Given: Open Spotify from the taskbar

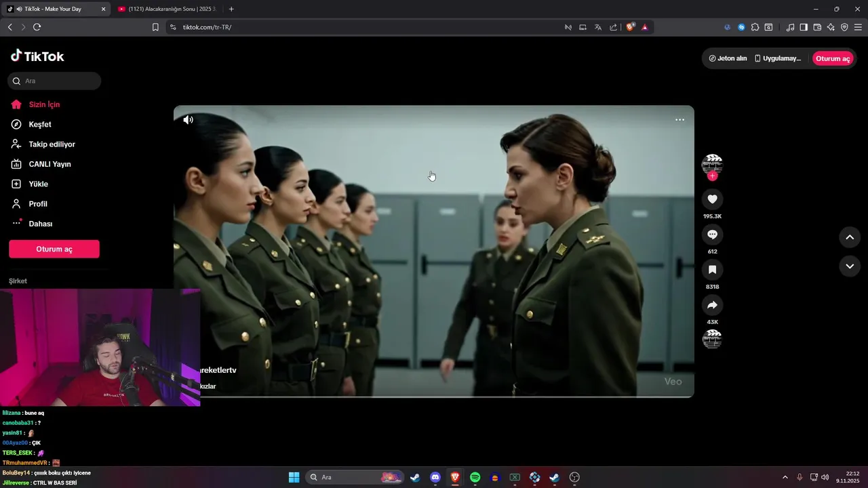Looking at the screenshot, I should [x=475, y=477].
